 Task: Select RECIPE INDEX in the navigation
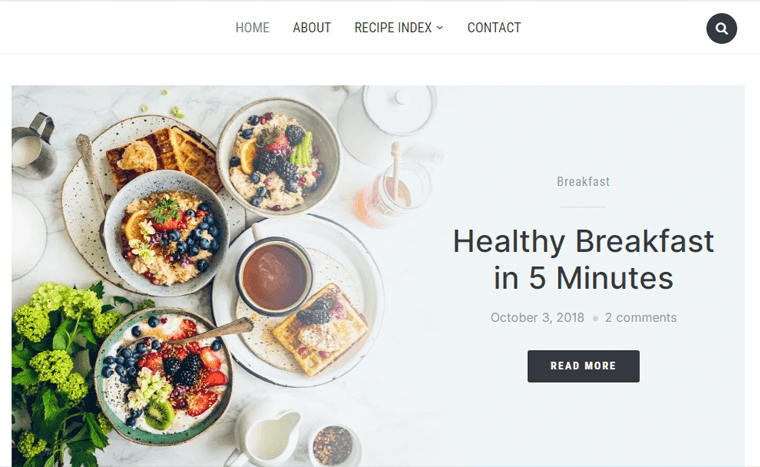(393, 28)
